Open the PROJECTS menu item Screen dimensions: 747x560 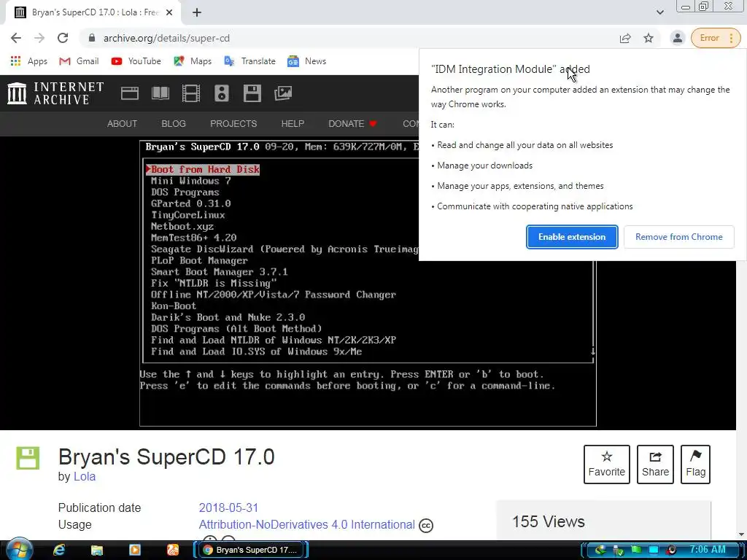[x=233, y=124]
